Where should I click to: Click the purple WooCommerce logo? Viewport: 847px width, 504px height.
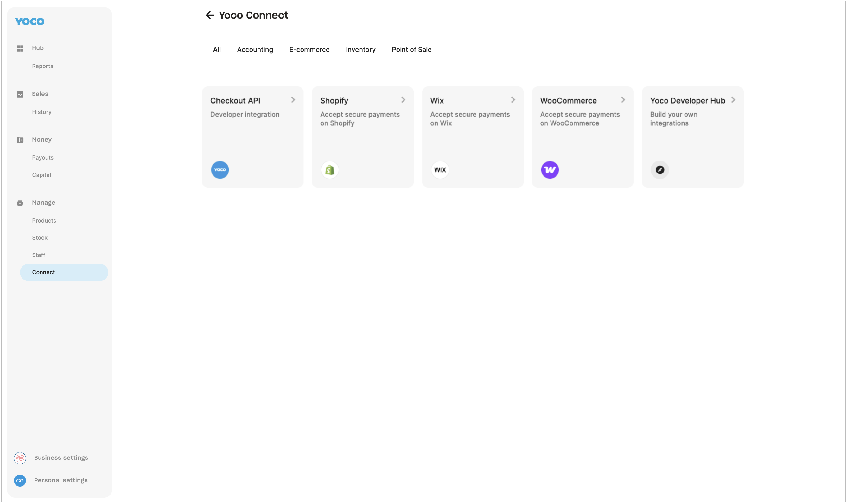(x=550, y=170)
